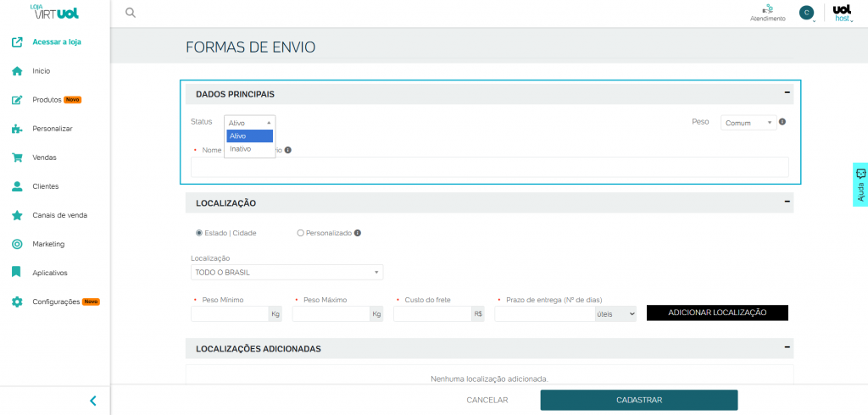Click the Custo do frete field
Image resolution: width=868 pixels, height=415 pixels.
click(431, 314)
